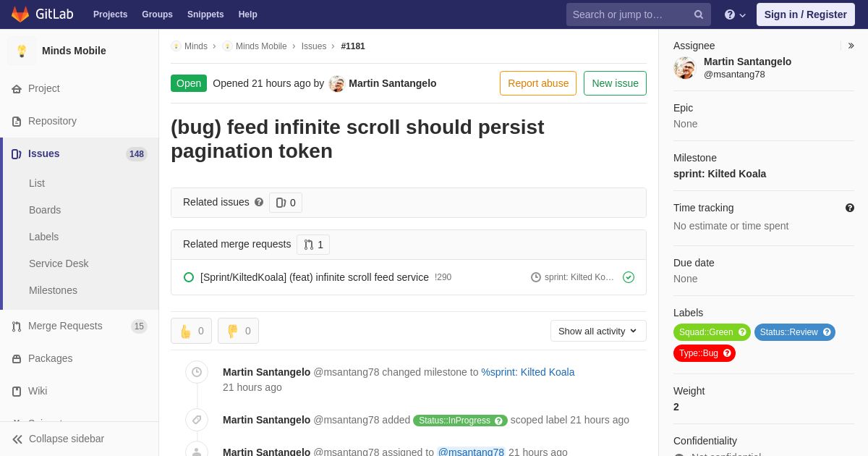This screenshot has width=868, height=456.
Task: Click the Report abuse button
Action: click(538, 83)
